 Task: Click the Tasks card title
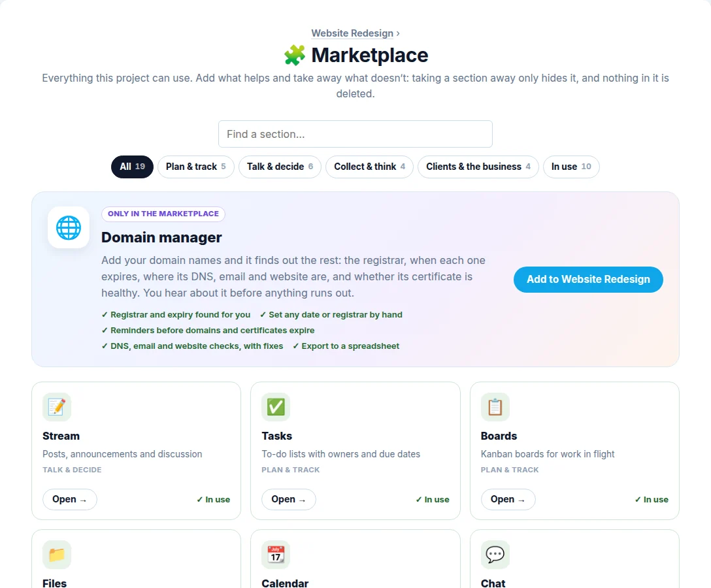(276, 436)
